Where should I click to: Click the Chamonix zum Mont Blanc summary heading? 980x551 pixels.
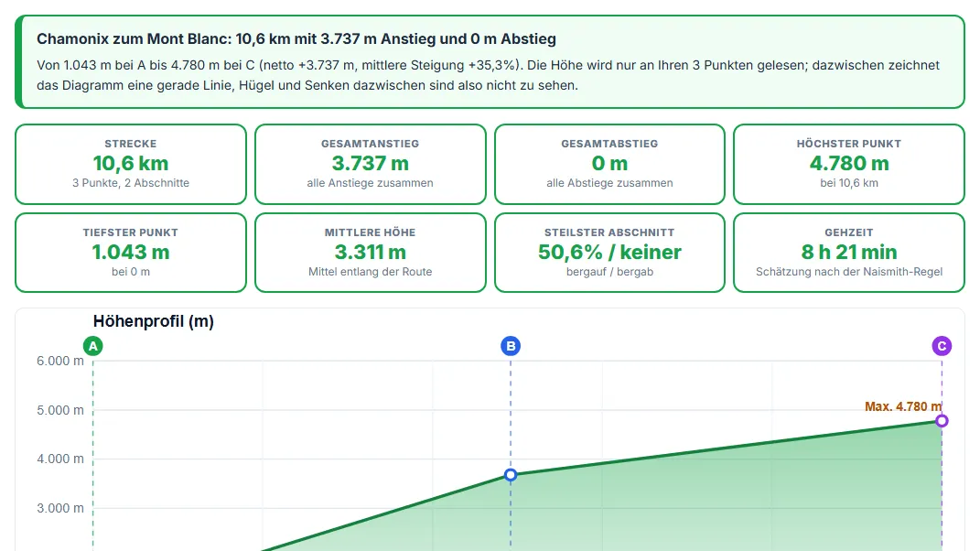296,38
